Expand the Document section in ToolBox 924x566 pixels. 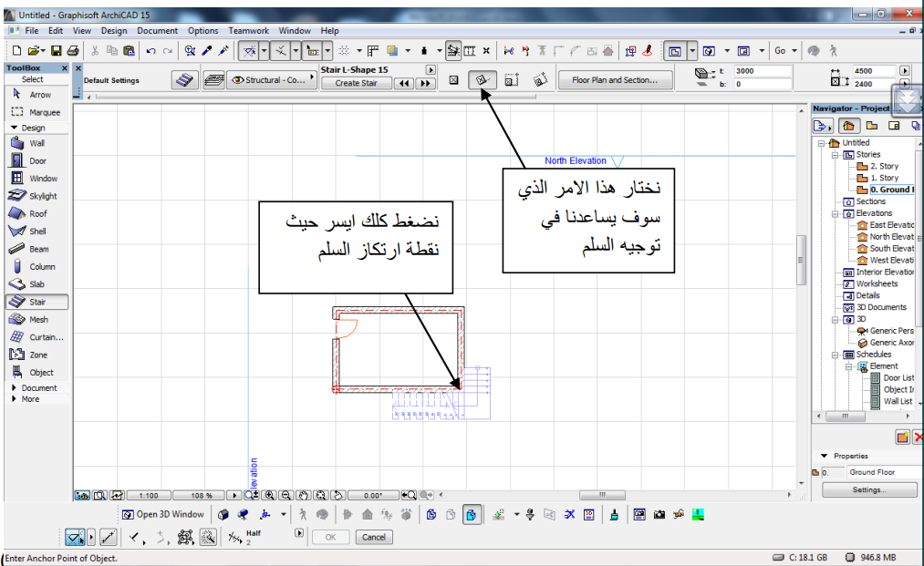tap(35, 388)
